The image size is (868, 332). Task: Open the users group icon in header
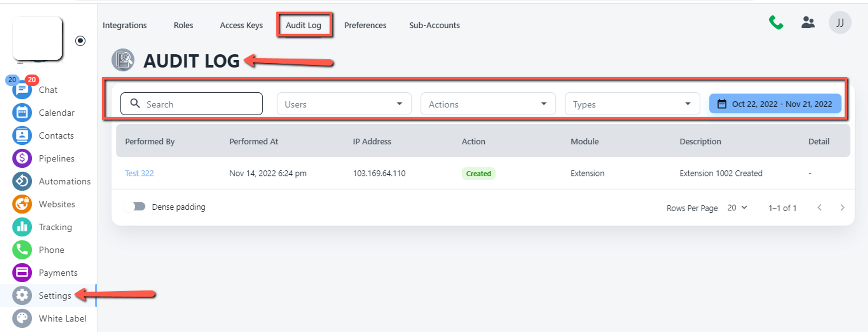[808, 23]
